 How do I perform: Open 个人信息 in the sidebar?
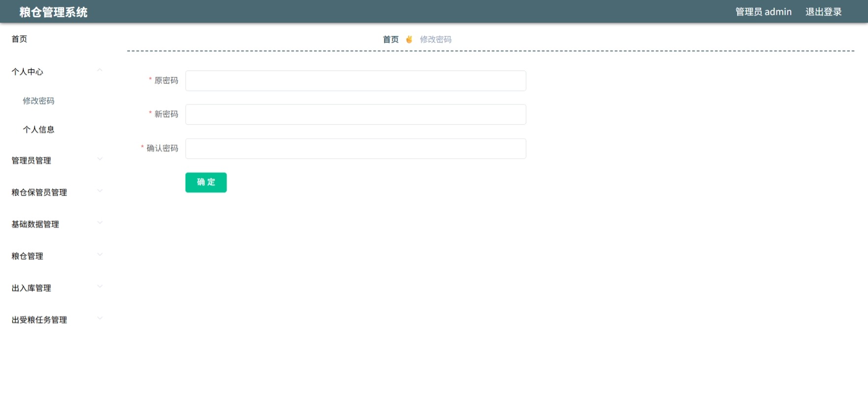pyautogui.click(x=38, y=130)
